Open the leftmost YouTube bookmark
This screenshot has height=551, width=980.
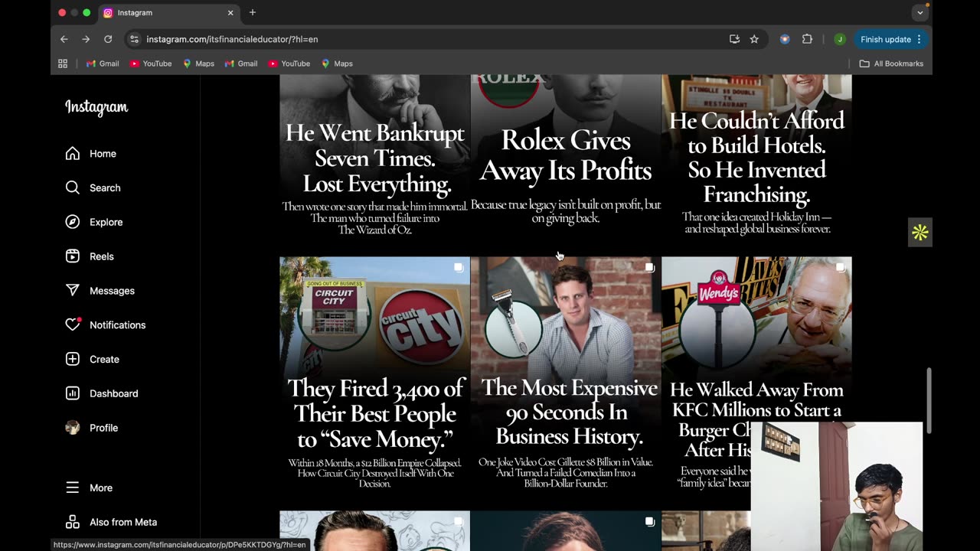pyautogui.click(x=151, y=64)
